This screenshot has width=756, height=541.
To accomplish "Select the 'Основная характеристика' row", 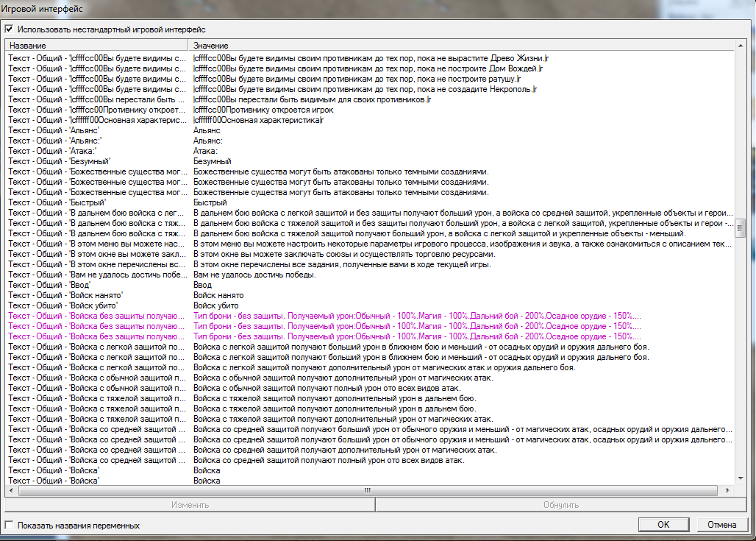I will point(370,120).
